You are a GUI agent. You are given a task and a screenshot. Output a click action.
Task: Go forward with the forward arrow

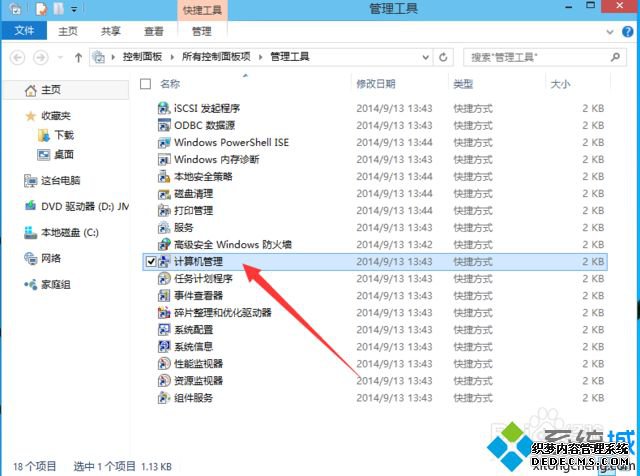pos(40,58)
